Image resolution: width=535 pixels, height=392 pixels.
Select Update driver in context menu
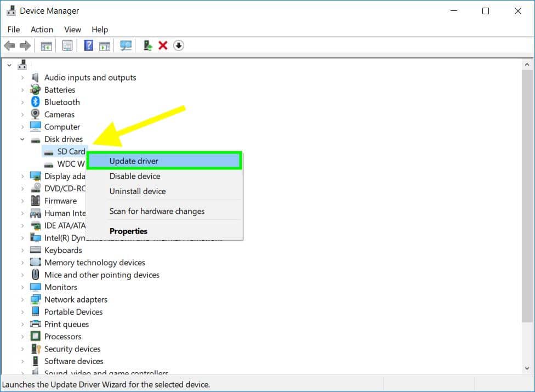coord(134,161)
